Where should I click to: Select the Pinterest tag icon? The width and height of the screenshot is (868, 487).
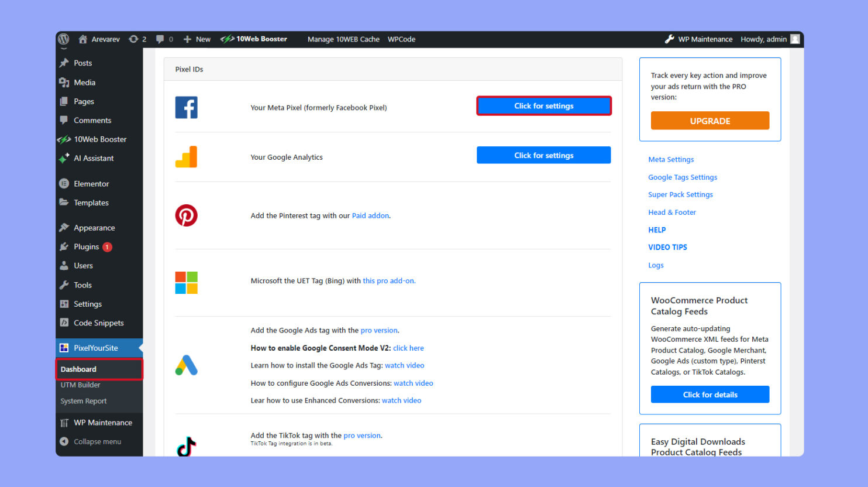pos(186,215)
